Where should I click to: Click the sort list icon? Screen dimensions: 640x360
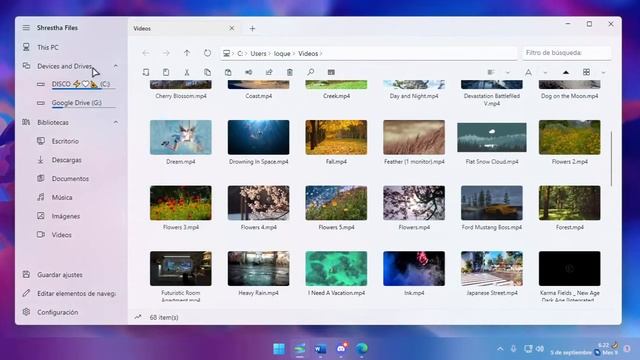491,72
